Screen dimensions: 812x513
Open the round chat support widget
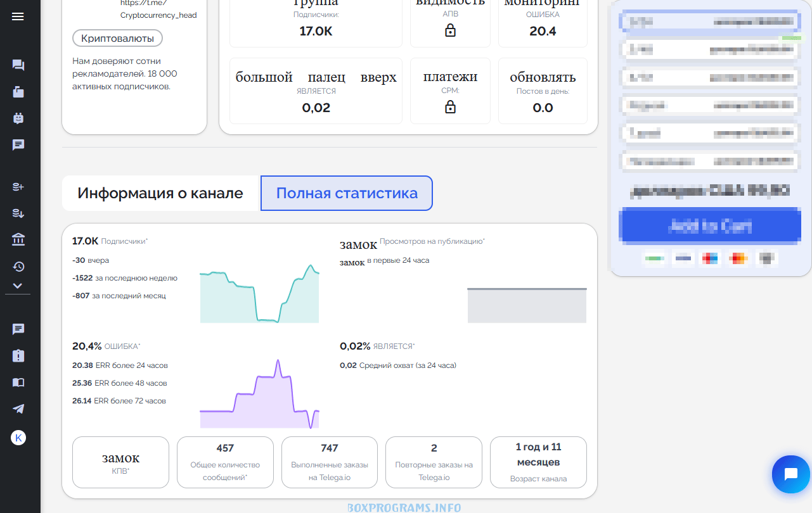(790, 474)
